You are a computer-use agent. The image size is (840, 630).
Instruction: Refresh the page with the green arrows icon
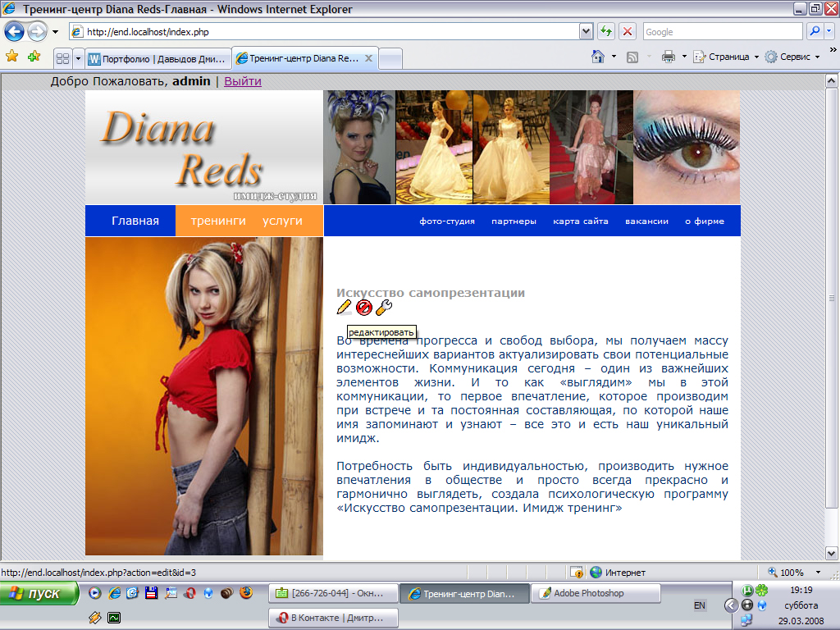click(606, 32)
